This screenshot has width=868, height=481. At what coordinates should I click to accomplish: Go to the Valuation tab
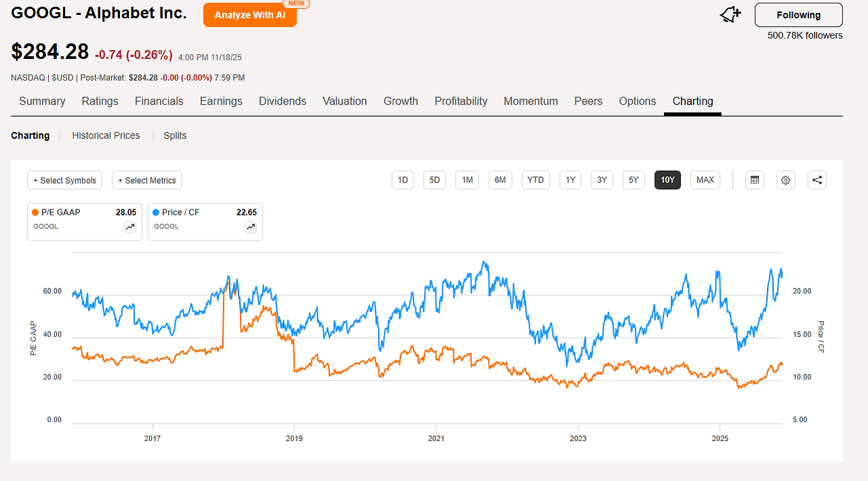(344, 102)
